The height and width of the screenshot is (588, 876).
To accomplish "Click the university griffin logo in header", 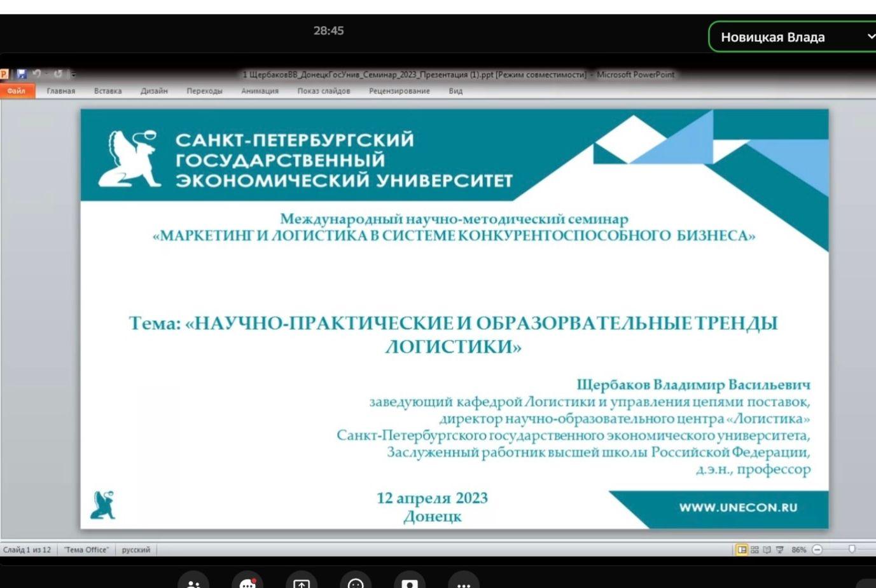I will tap(130, 159).
